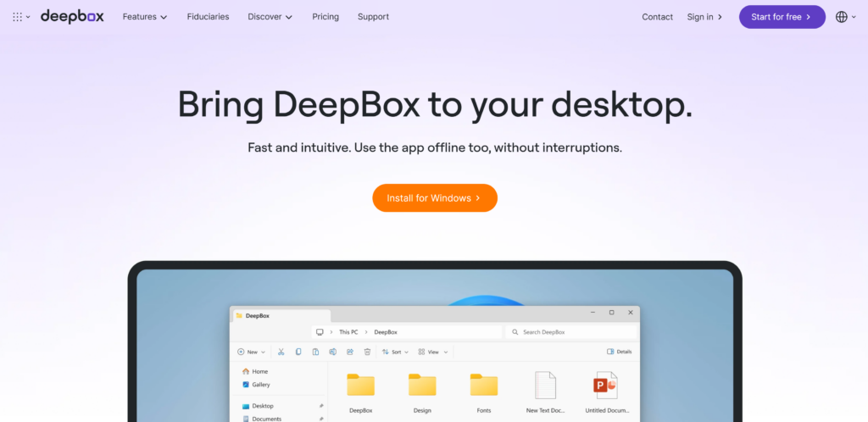
Task: Click the pin icon next to Documents
Action: click(x=321, y=419)
